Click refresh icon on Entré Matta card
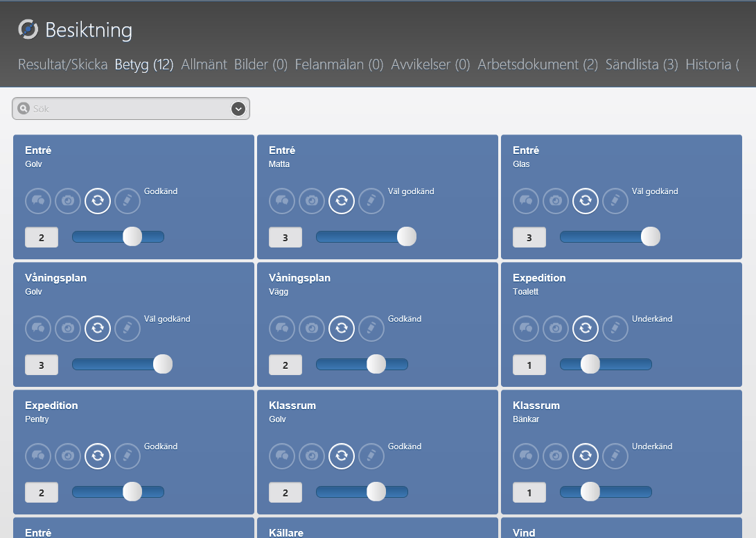The image size is (756, 538). (342, 201)
